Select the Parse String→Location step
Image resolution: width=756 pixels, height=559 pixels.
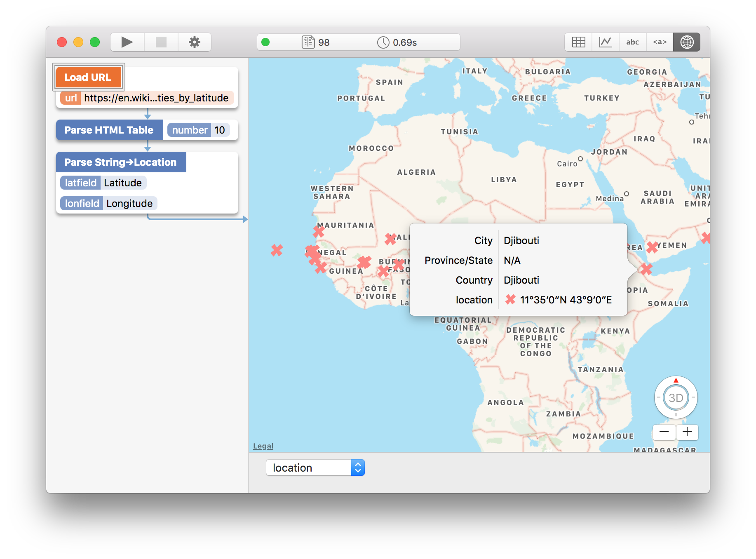[x=121, y=162]
